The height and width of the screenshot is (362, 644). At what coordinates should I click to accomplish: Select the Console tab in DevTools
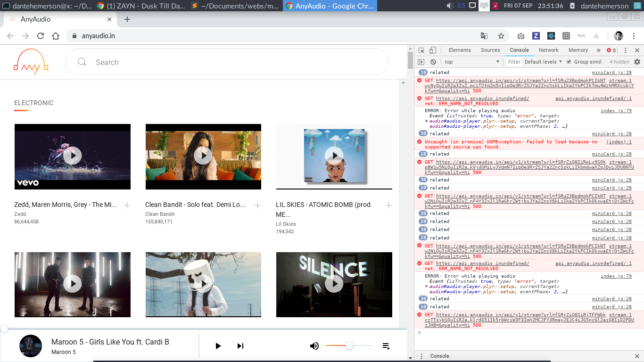click(x=520, y=50)
